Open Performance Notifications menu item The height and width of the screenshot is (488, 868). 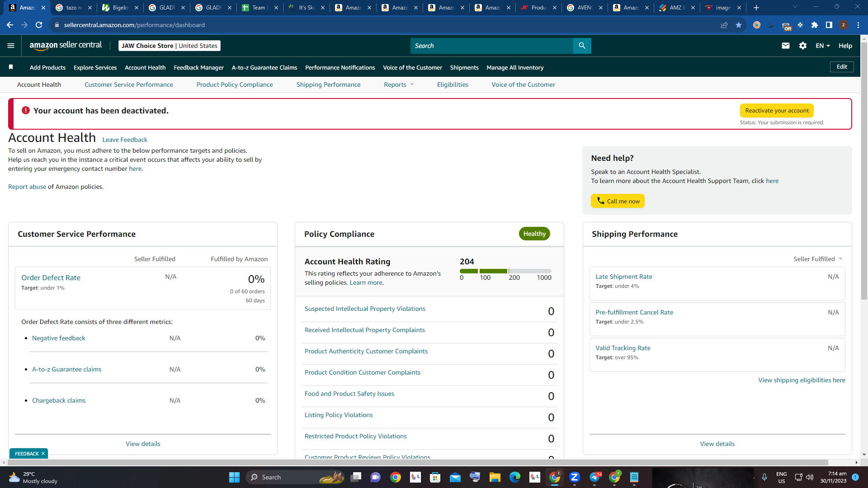click(x=340, y=67)
